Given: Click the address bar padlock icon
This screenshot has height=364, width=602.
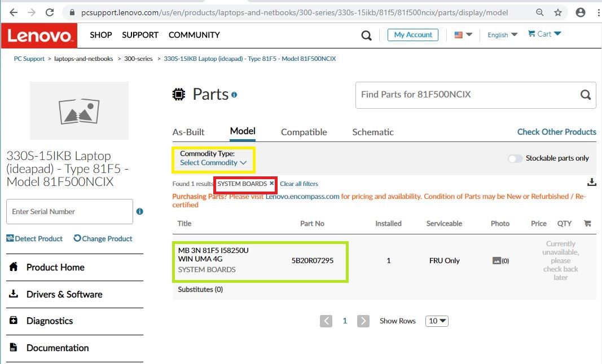Looking at the screenshot, I should point(72,12).
